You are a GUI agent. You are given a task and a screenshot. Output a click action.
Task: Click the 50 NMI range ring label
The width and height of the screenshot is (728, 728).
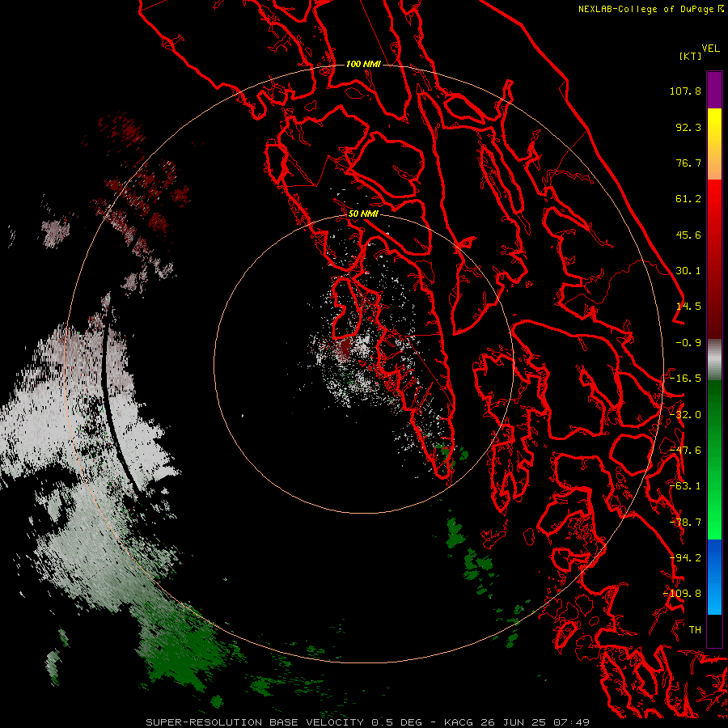point(363,214)
